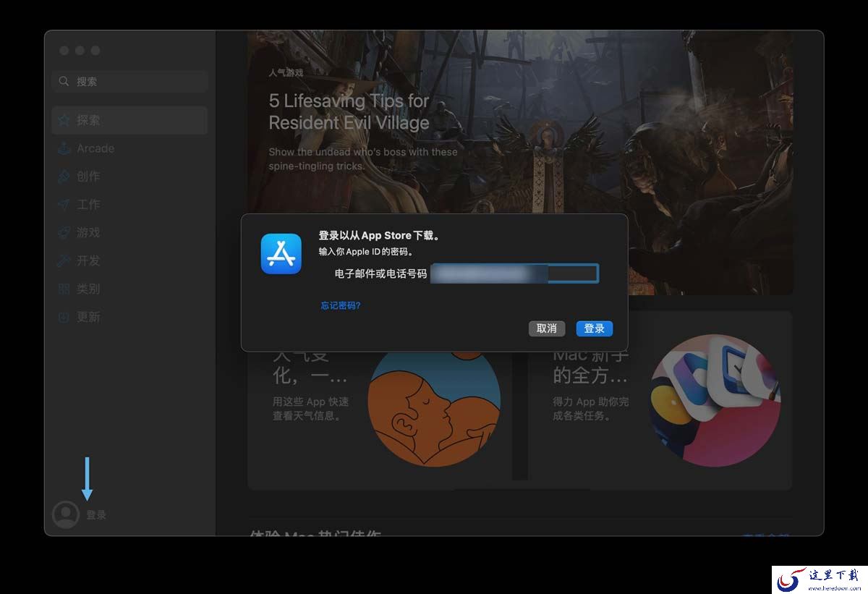This screenshot has width=868, height=594.
Task: Click the blue 登录 button in the dialog
Action: (x=595, y=328)
